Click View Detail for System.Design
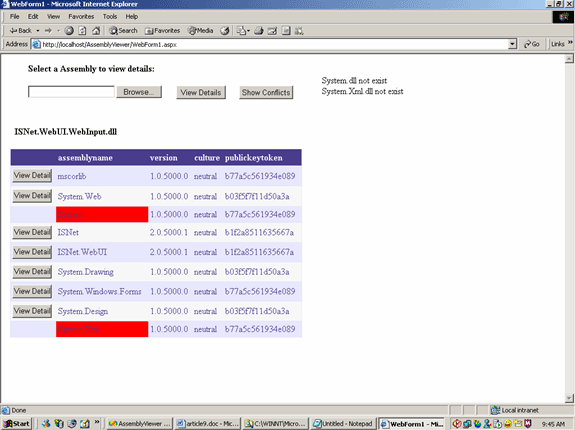 pyautogui.click(x=32, y=311)
